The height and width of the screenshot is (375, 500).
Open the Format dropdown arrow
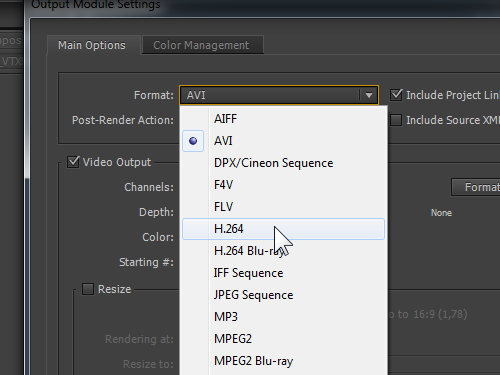click(369, 95)
